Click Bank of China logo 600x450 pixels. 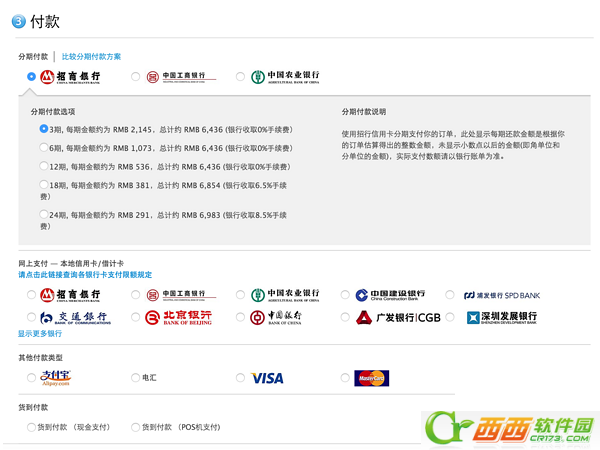[x=276, y=318]
